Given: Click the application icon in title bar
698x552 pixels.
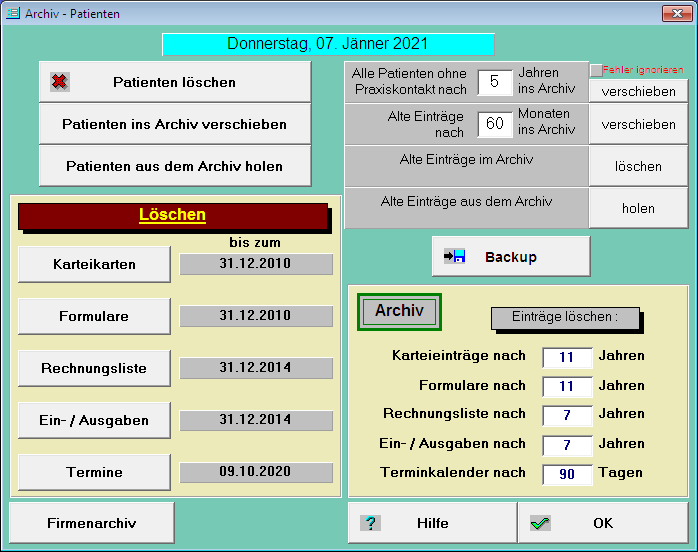Looking at the screenshot, I should [12, 13].
